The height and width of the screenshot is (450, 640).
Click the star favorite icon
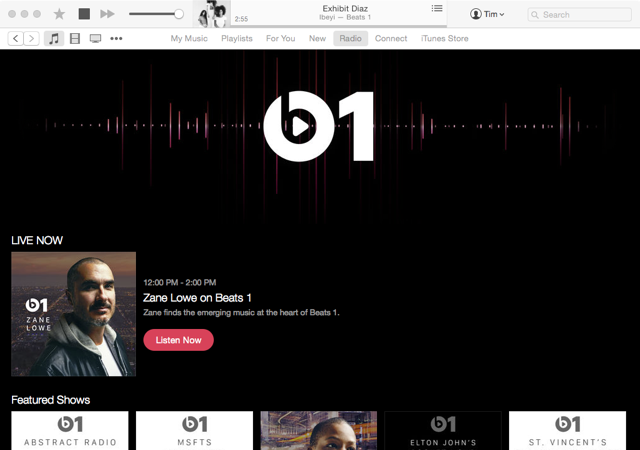59,14
